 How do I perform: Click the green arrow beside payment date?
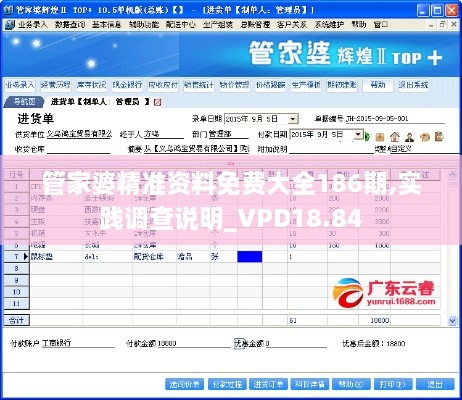(367, 136)
